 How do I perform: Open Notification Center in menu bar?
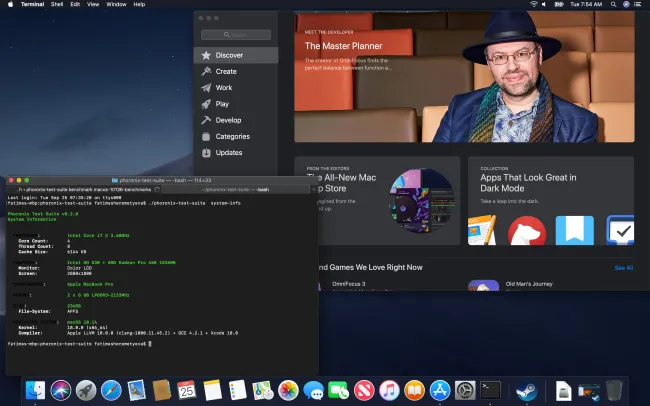pos(639,4)
